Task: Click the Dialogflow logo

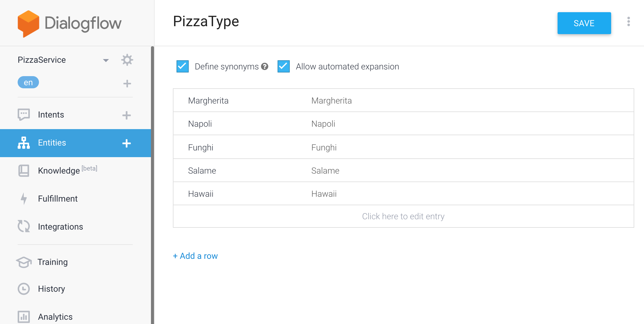Action: pos(70,23)
